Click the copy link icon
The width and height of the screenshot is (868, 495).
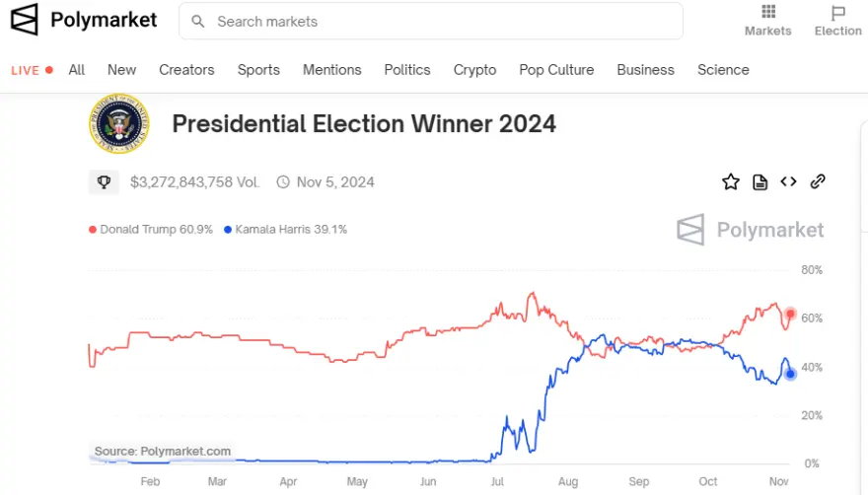(817, 181)
